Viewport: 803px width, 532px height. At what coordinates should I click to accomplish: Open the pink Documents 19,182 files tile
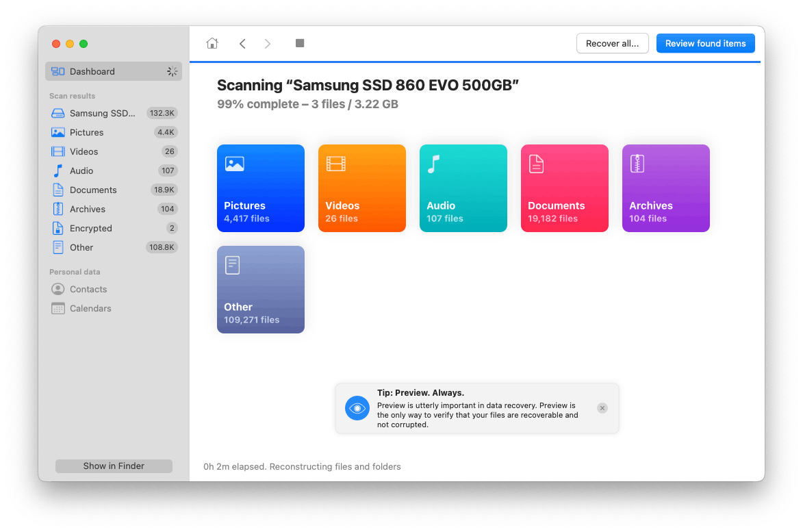565,188
